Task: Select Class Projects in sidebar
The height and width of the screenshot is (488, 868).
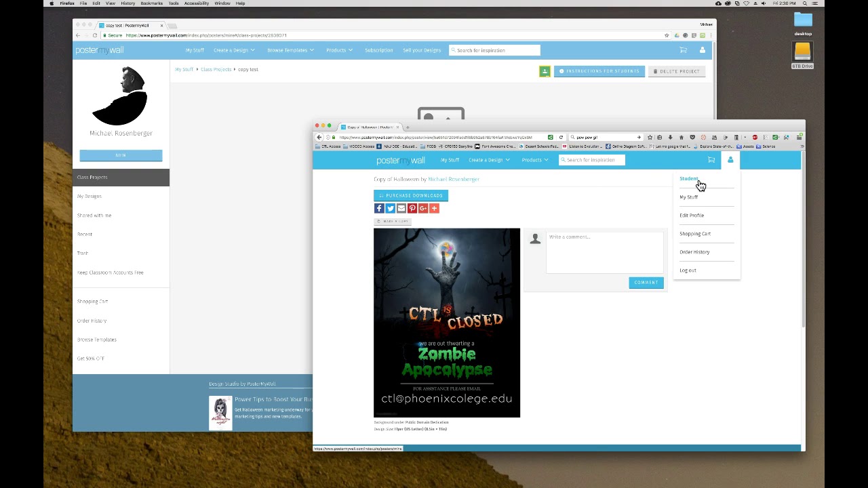Action: click(x=121, y=178)
